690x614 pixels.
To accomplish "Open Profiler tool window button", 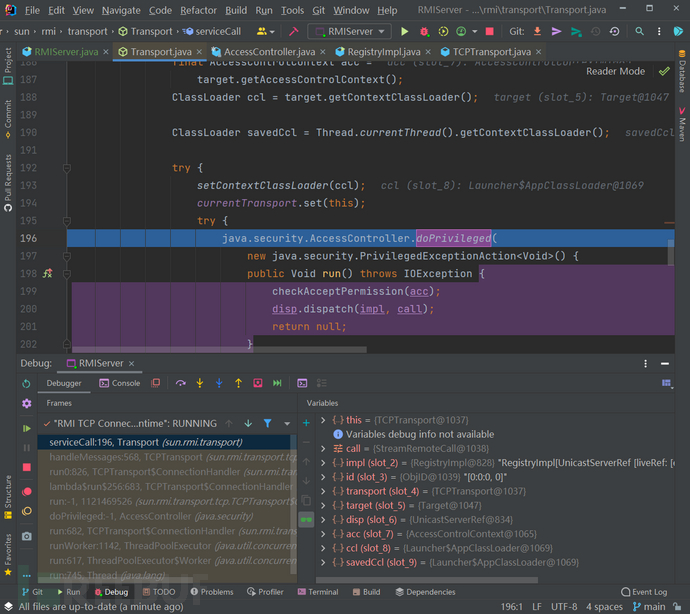I will (265, 592).
